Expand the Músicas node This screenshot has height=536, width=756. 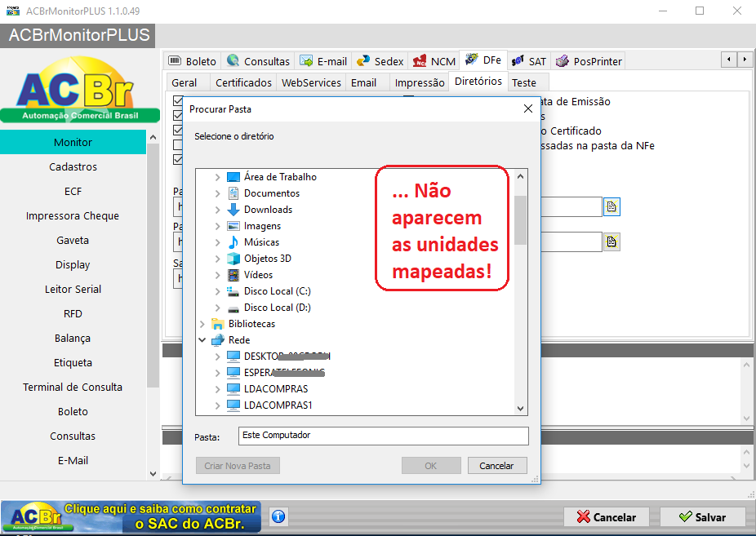tap(217, 243)
